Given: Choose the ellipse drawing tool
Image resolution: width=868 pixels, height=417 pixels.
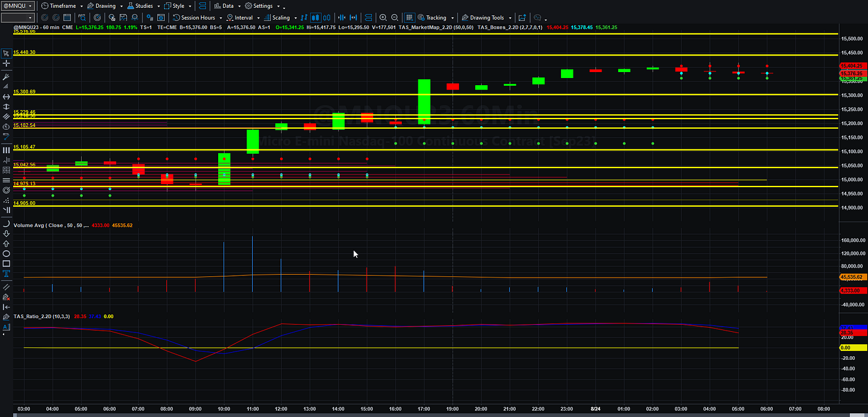Looking at the screenshot, I should click(x=7, y=254).
